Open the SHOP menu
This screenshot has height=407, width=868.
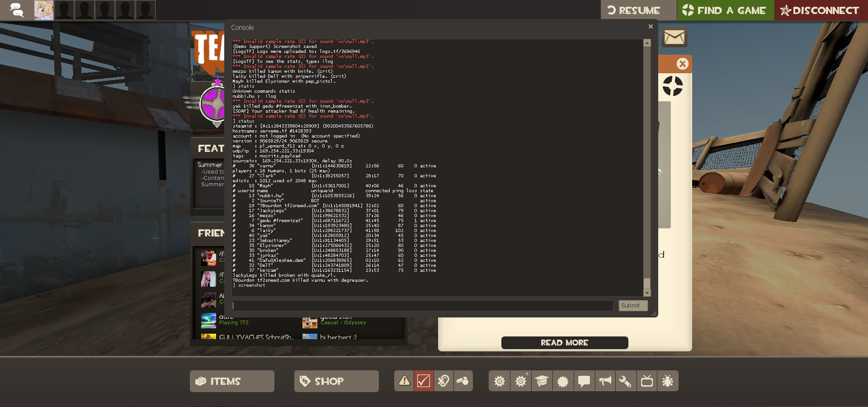(x=336, y=381)
